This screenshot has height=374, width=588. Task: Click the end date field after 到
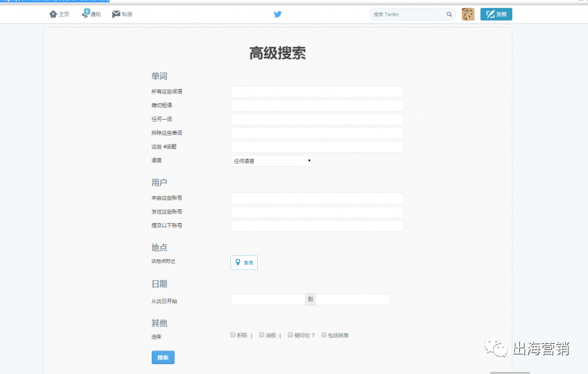[353, 299]
